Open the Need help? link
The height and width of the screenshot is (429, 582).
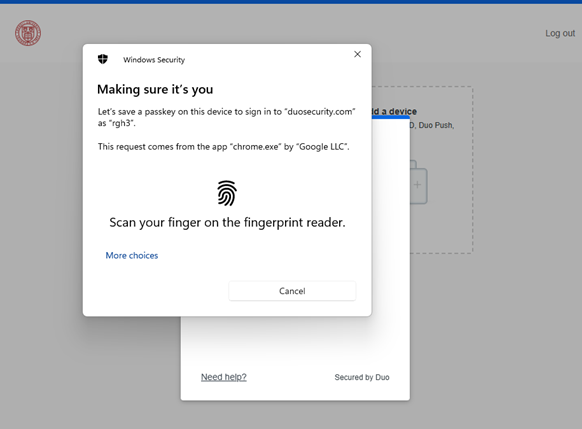click(224, 377)
